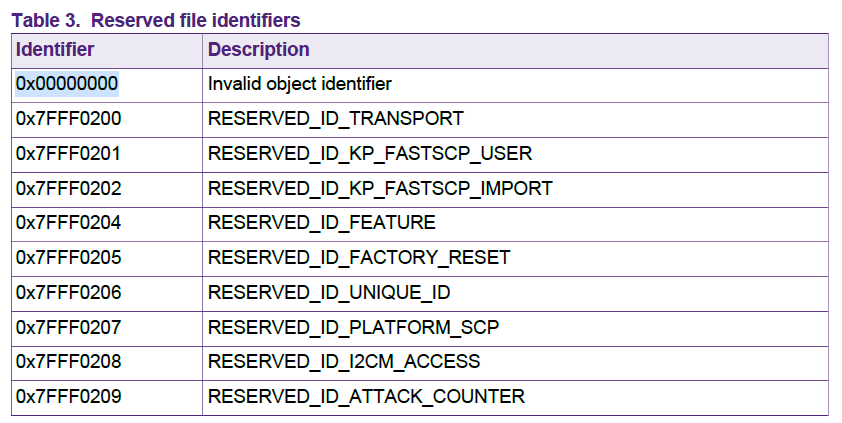Screen dimensions: 842x423
Task: Select the Invalid object identifier text
Action: tap(299, 84)
